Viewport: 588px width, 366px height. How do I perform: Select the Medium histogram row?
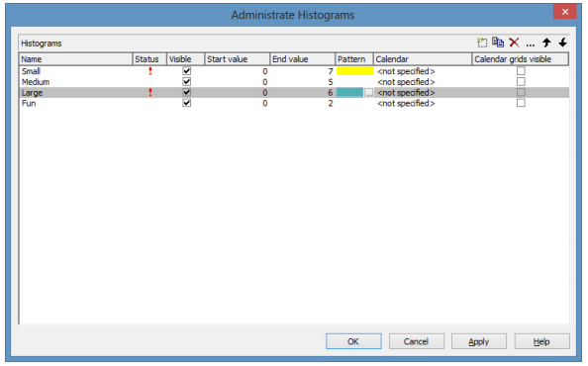pyautogui.click(x=294, y=82)
